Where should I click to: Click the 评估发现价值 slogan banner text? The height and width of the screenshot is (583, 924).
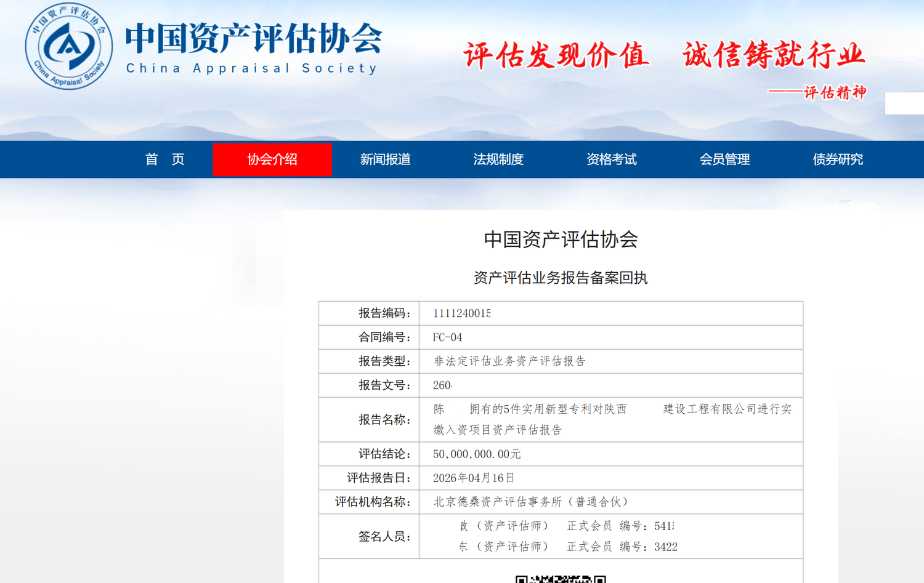point(556,55)
